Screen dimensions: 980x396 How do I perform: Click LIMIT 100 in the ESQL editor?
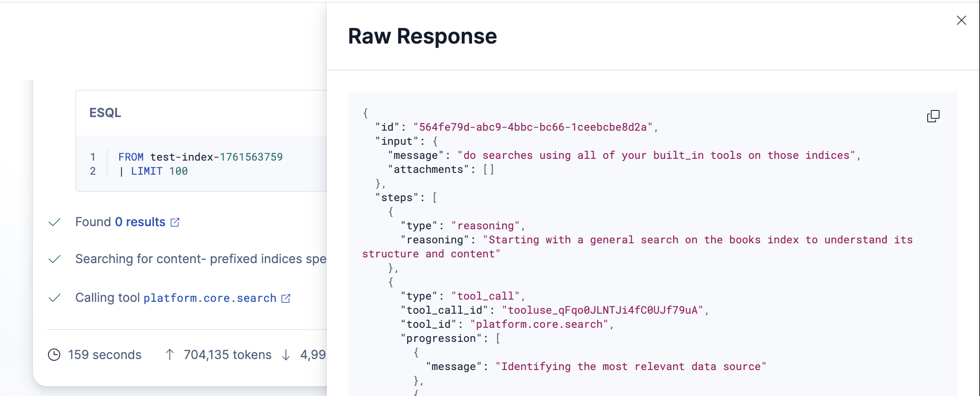point(160,171)
